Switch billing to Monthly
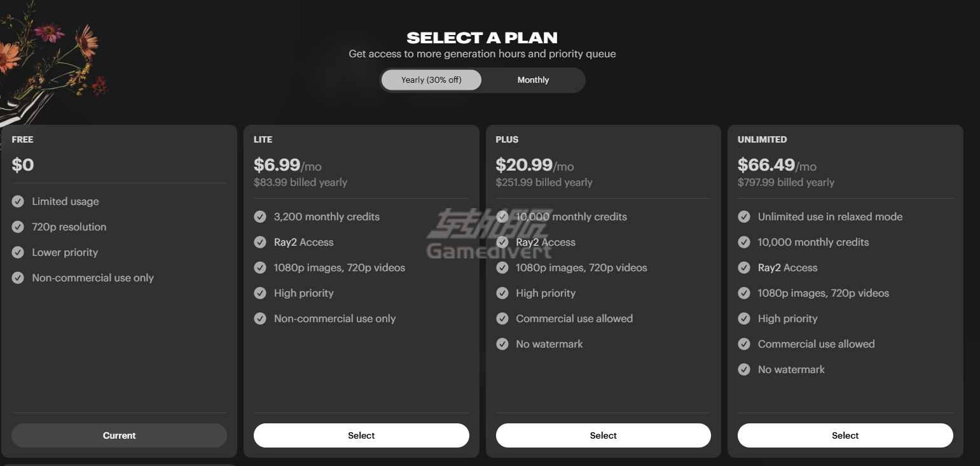Screen dimensions: 980x466 point(533,80)
